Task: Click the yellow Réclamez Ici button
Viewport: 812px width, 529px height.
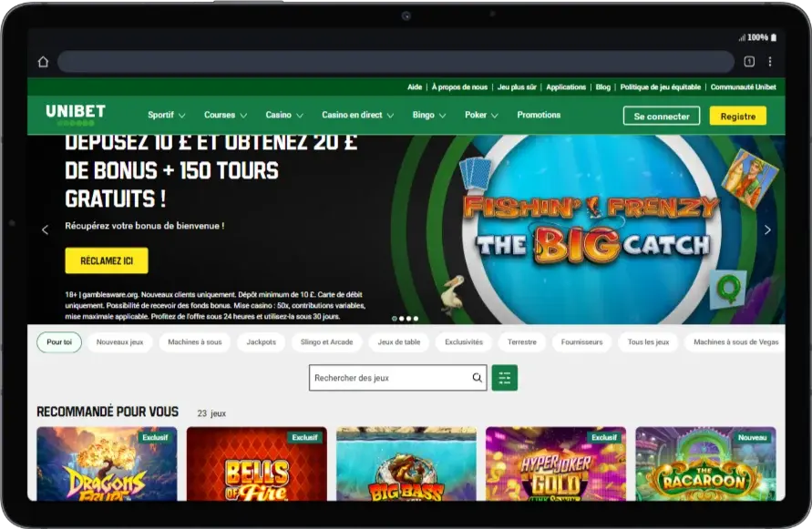Action: (107, 260)
